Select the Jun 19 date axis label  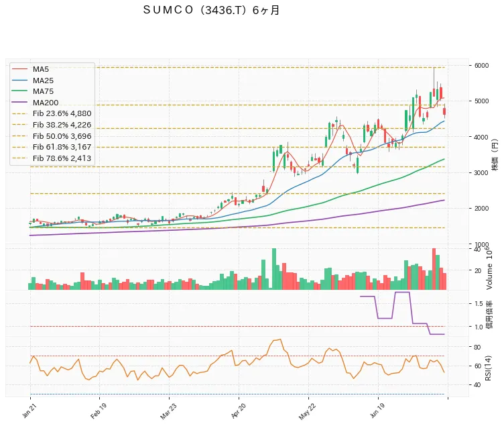(377, 411)
